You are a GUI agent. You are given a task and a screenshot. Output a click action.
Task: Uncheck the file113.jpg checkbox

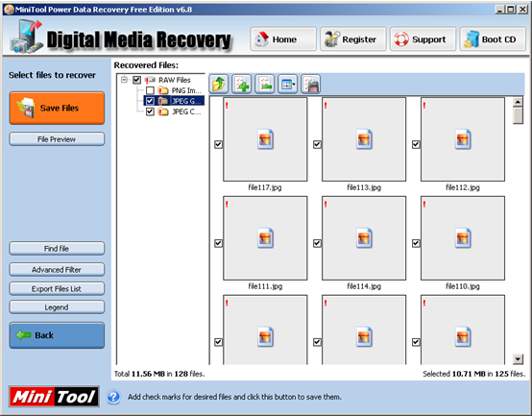pos(317,144)
